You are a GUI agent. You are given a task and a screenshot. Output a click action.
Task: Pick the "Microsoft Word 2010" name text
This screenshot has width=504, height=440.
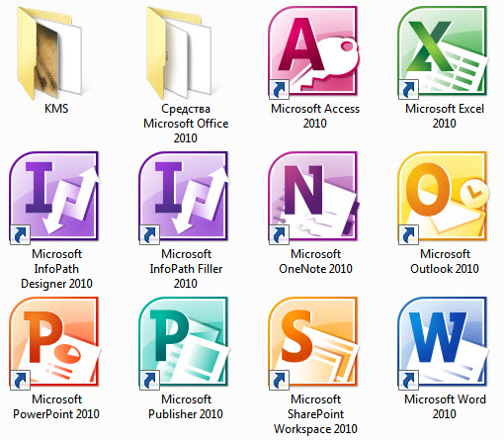click(x=445, y=407)
